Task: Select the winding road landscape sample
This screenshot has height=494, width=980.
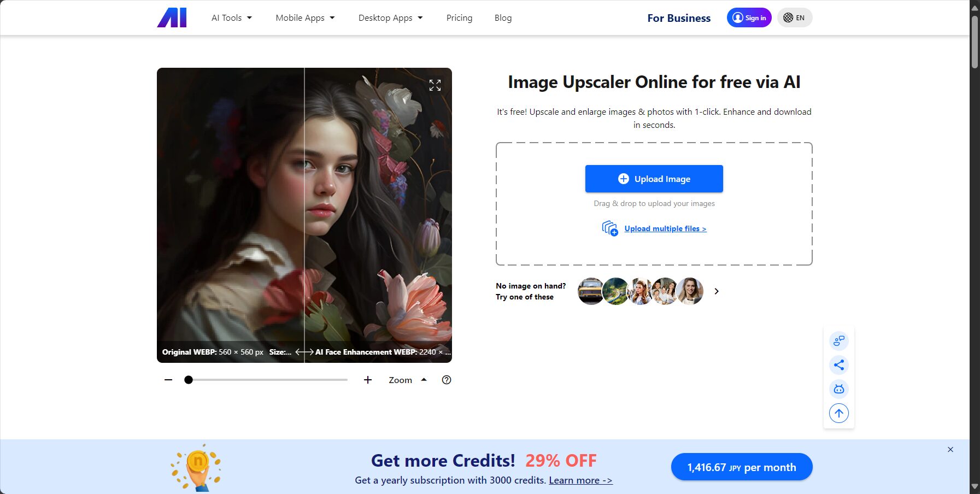Action: pyautogui.click(x=615, y=291)
